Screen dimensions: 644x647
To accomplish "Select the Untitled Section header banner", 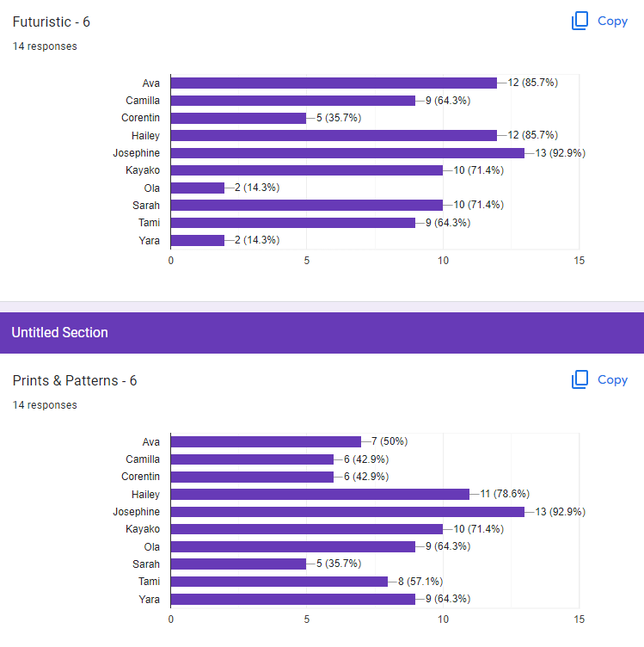I will coord(322,333).
